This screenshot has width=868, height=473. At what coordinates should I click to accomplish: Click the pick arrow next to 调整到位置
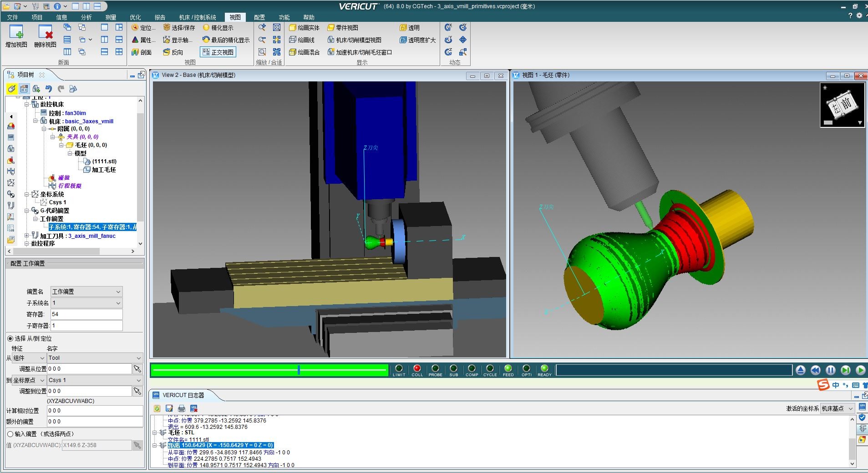coord(137,391)
